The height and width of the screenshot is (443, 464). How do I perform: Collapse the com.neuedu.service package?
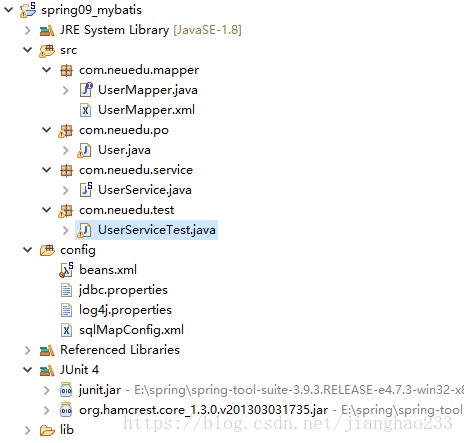pos(47,170)
